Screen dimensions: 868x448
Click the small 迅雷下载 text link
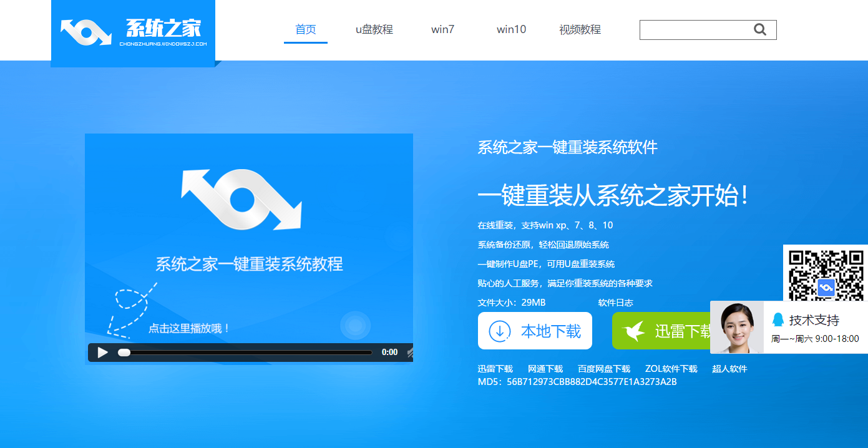pyautogui.click(x=495, y=369)
